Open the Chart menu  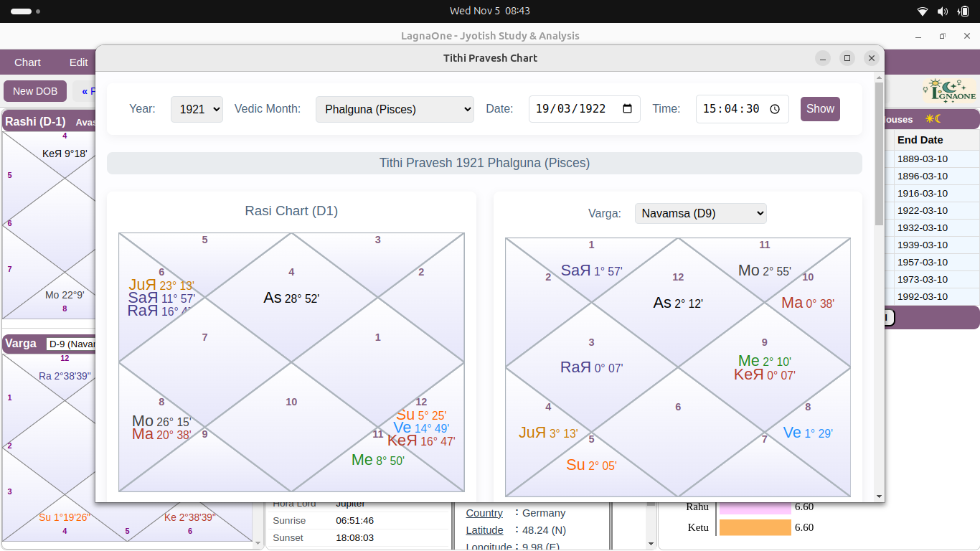pyautogui.click(x=27, y=62)
